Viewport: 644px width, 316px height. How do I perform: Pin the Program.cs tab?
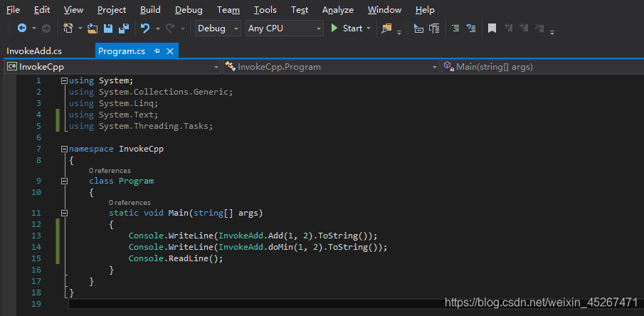[157, 51]
